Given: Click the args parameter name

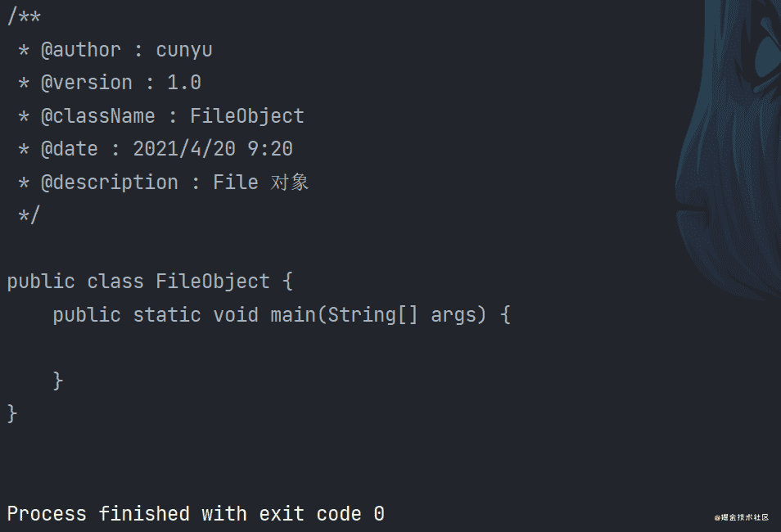Looking at the screenshot, I should coord(454,315).
